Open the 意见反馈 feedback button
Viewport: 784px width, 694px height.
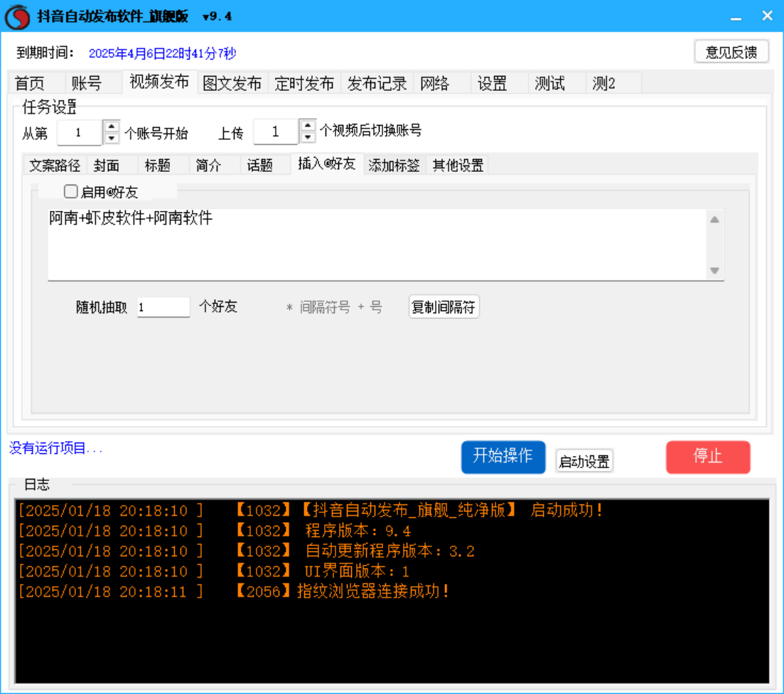point(731,52)
